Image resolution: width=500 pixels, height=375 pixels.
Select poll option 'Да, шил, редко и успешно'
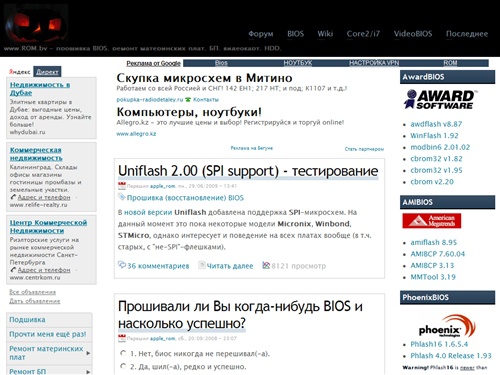pyautogui.click(x=123, y=366)
